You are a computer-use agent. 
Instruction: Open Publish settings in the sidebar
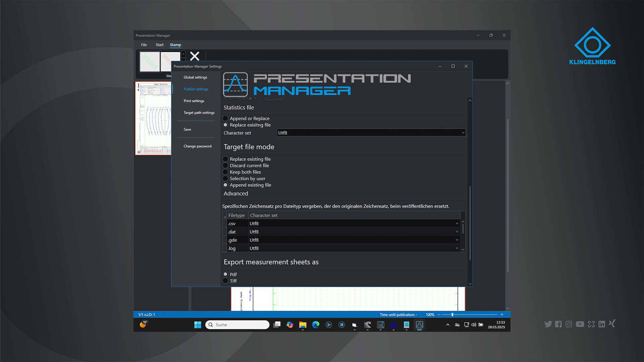(x=196, y=89)
